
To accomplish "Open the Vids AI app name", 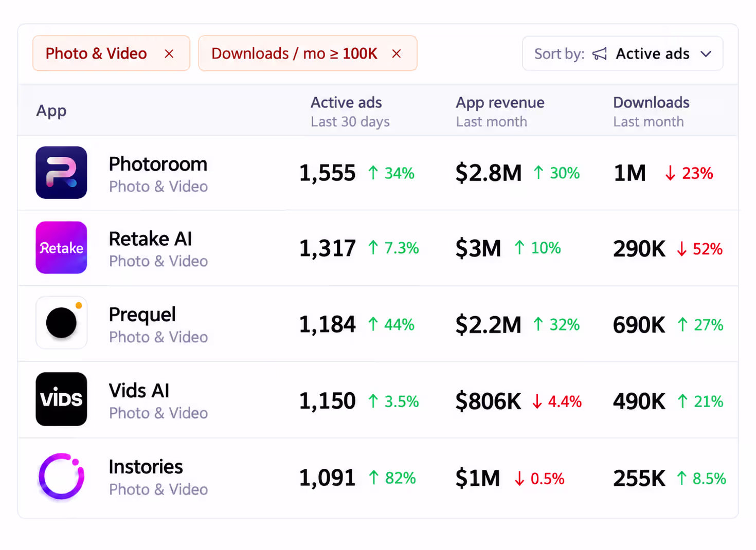I will click(139, 391).
